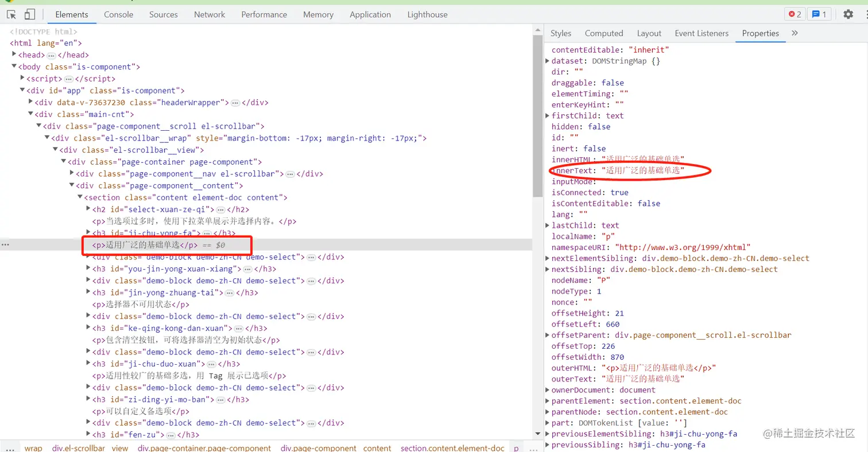This screenshot has width=868, height=452.
Task: Click the namespaceURI value string
Action: pyautogui.click(x=683, y=247)
